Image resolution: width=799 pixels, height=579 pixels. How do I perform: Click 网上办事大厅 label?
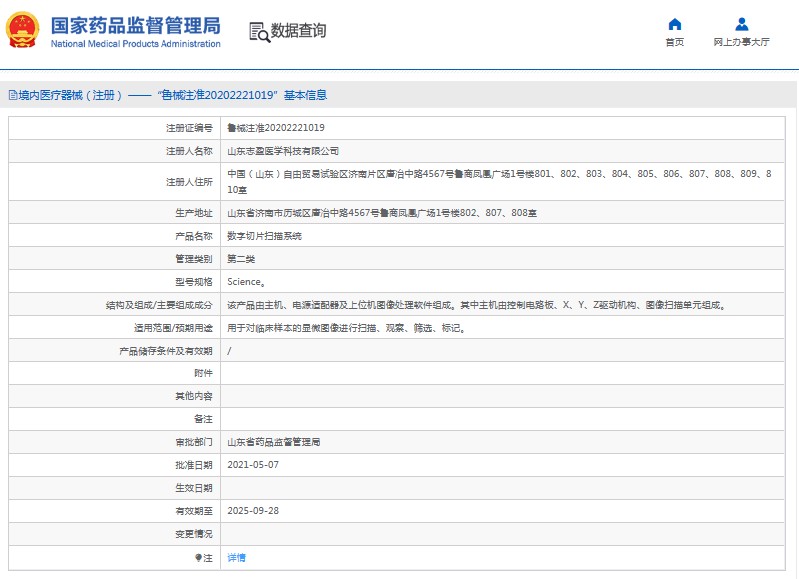pyautogui.click(x=741, y=42)
